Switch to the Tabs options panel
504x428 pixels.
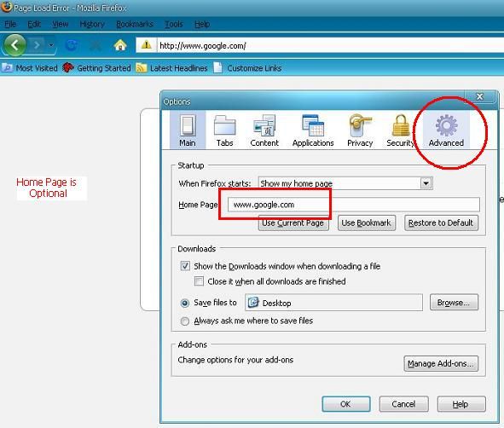(224, 130)
